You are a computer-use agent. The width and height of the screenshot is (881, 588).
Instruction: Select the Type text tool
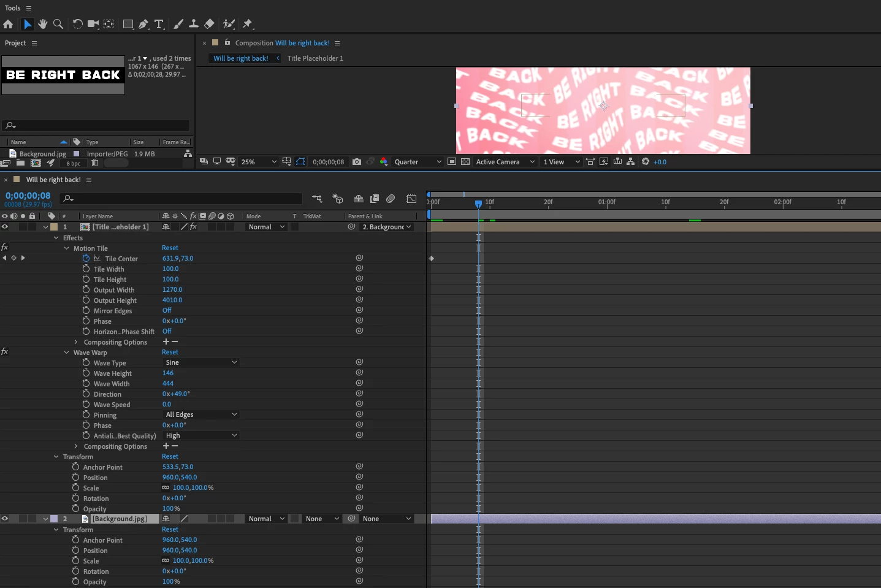(159, 24)
